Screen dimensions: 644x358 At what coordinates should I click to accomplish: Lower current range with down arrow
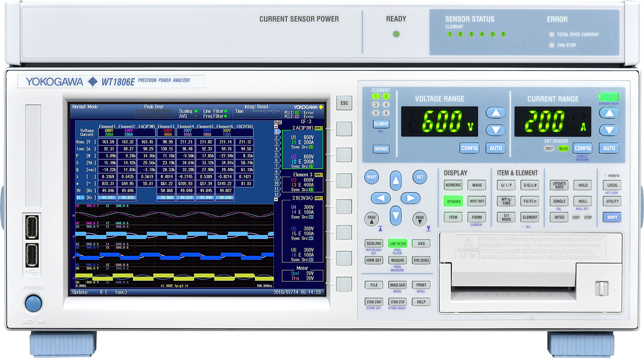click(609, 130)
